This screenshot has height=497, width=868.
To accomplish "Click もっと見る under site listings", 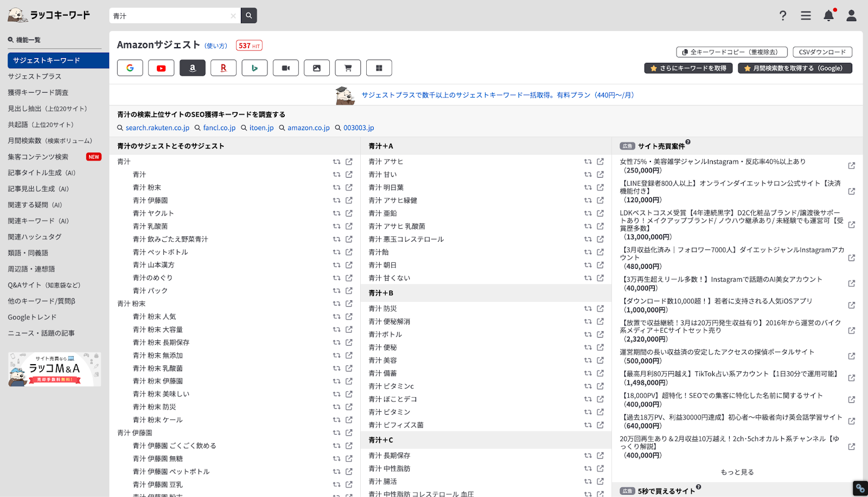I will (737, 472).
